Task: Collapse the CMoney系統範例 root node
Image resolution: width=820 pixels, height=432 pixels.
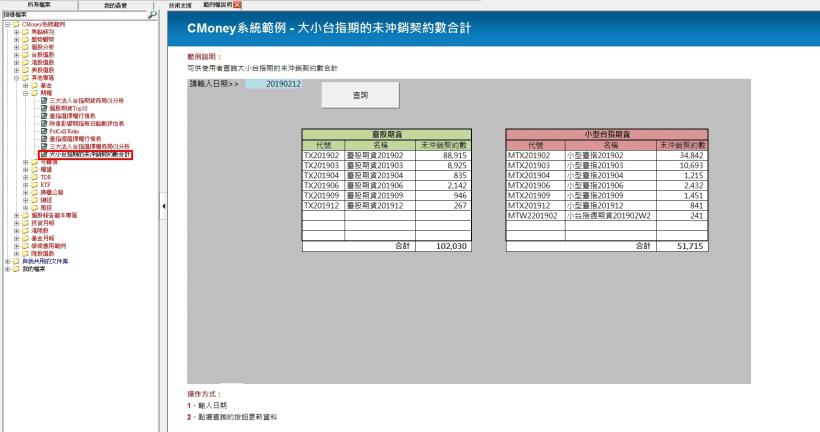Action: click(7, 25)
